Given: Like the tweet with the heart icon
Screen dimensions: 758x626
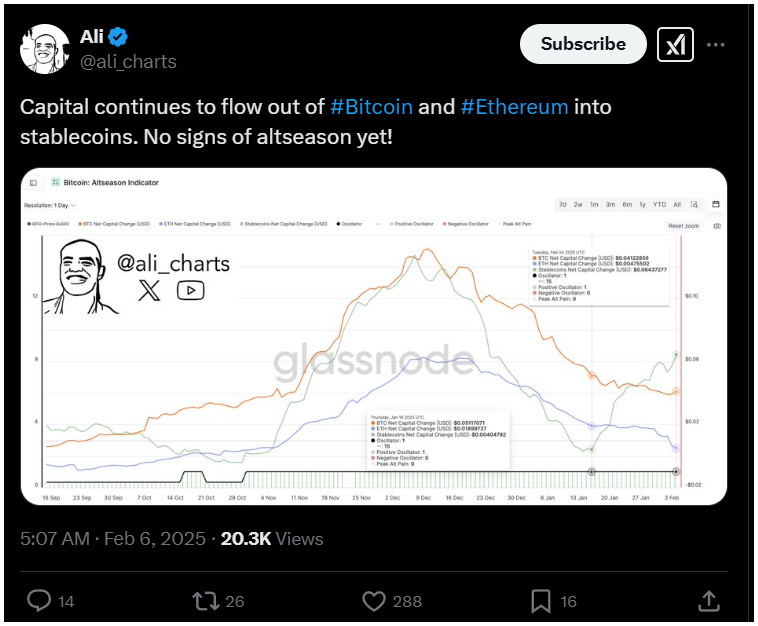Looking at the screenshot, I should point(374,601).
